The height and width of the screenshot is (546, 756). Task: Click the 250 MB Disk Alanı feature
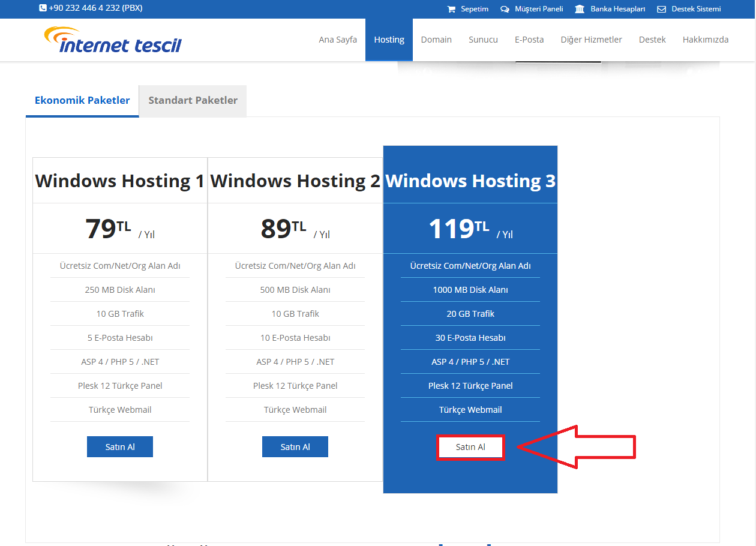(x=120, y=290)
